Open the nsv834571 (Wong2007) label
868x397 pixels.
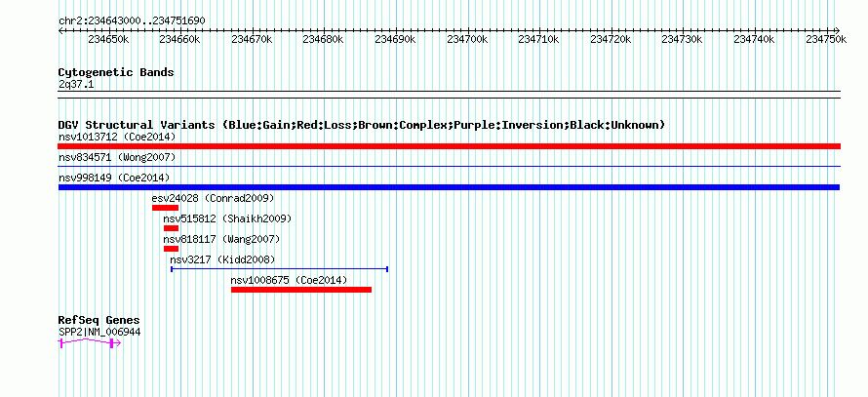coord(117,157)
